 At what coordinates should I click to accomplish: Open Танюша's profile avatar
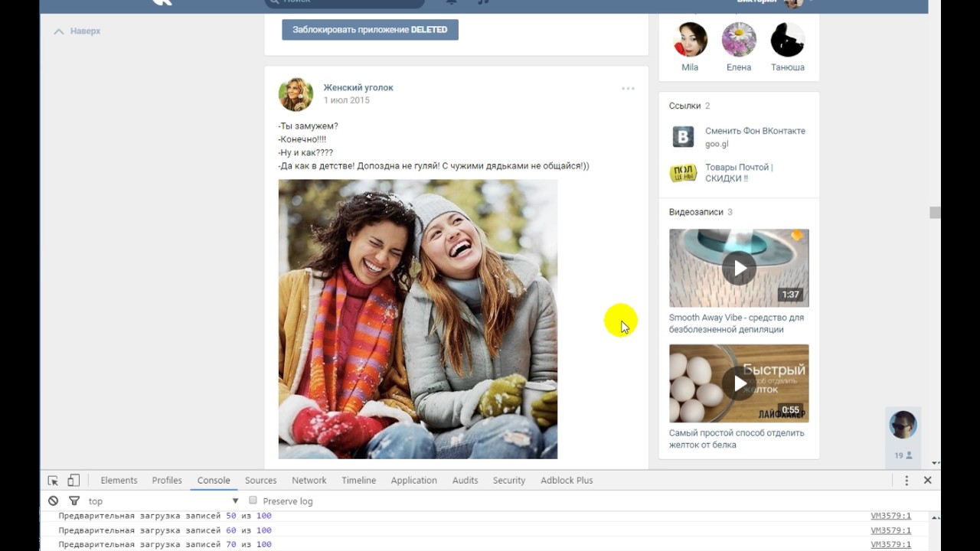point(787,39)
